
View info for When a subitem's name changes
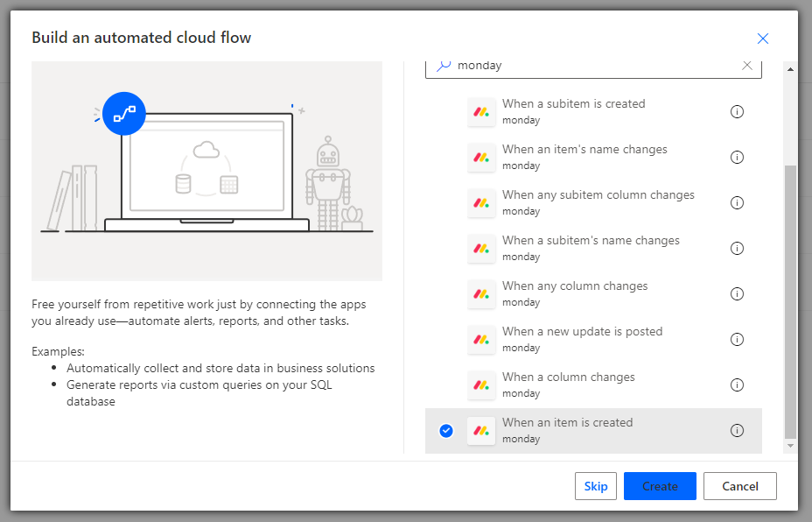click(x=737, y=248)
